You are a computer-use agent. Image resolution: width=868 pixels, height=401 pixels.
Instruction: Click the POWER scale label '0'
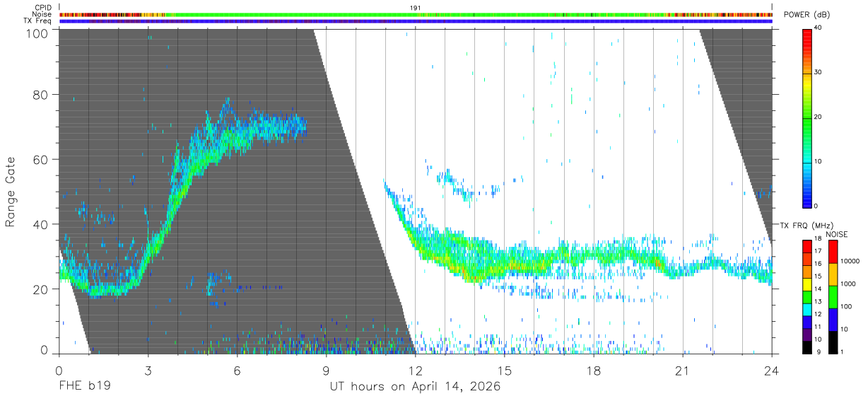(816, 207)
